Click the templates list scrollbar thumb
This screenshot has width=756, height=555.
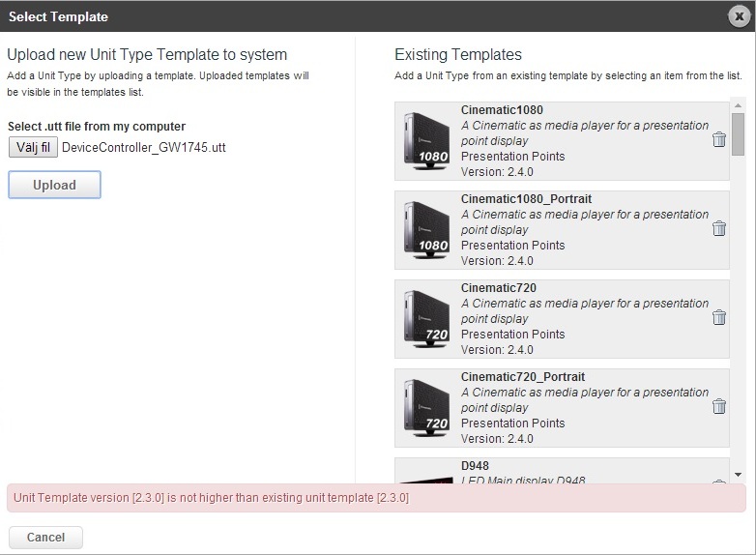coord(738,133)
